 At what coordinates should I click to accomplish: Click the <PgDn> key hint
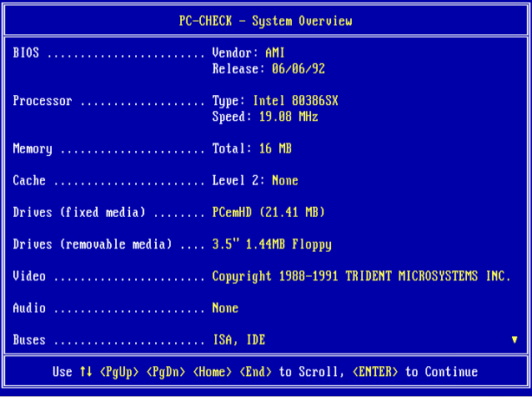click(x=166, y=372)
